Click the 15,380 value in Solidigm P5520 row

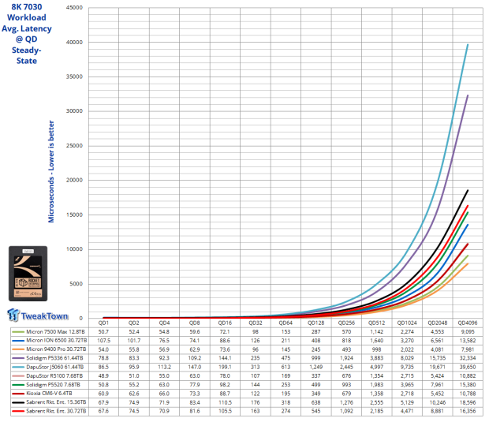(x=468, y=385)
